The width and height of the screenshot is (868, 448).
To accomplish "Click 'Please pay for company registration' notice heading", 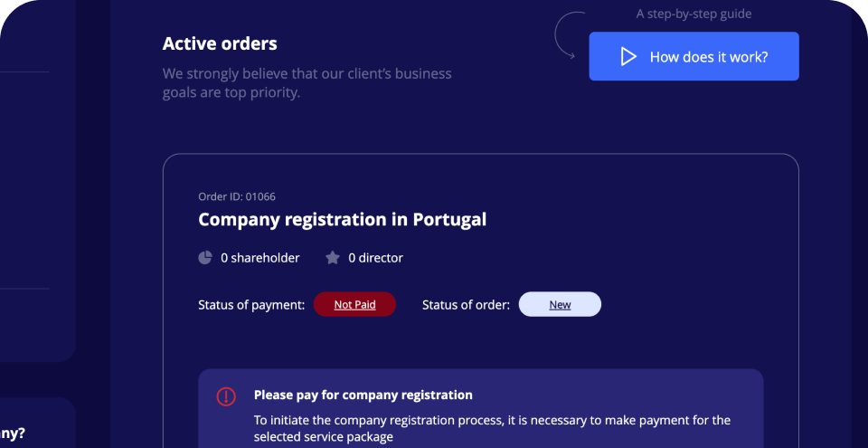I will [363, 395].
